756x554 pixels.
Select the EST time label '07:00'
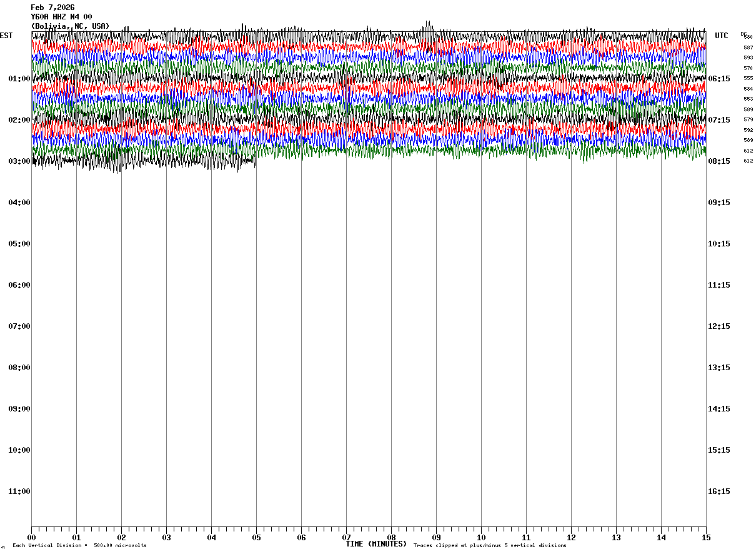pos(19,326)
